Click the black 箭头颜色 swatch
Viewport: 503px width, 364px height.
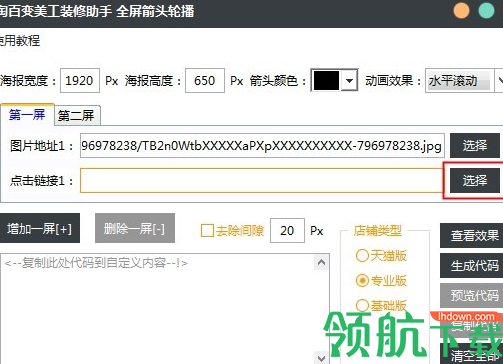326,80
